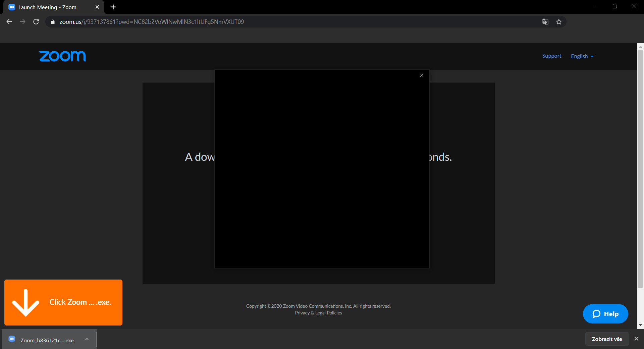The height and width of the screenshot is (349, 644).
Task: Go back to the previous page
Action: 9,22
